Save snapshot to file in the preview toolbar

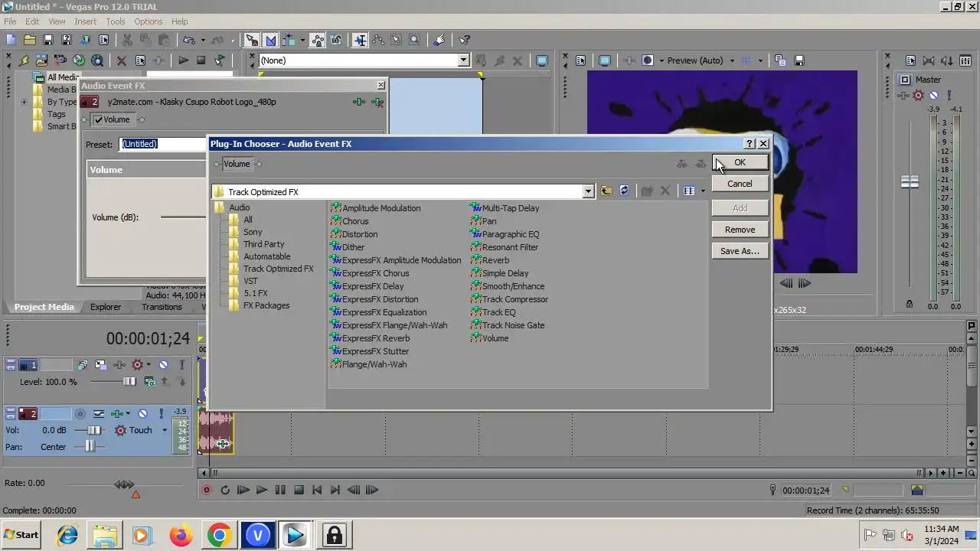799,60
